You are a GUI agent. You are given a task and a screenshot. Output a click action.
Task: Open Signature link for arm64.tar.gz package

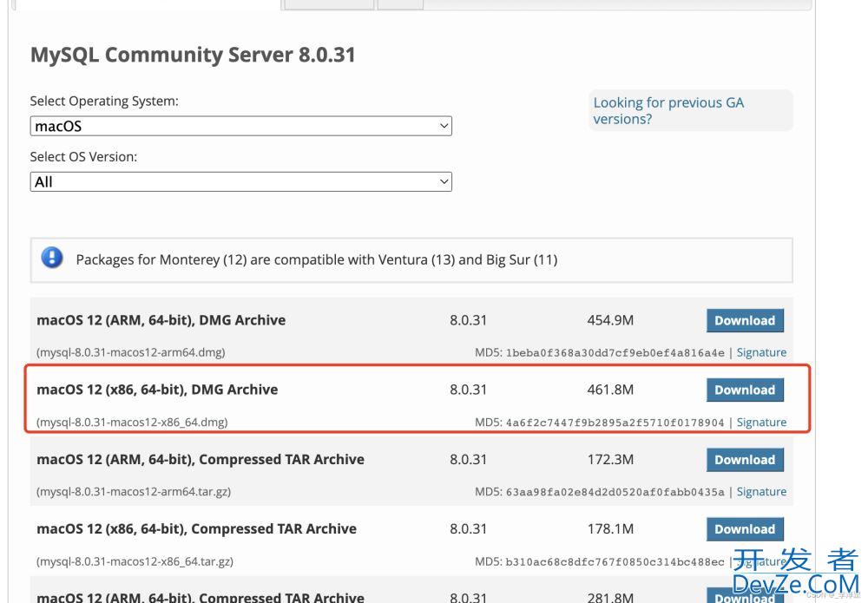tap(761, 492)
